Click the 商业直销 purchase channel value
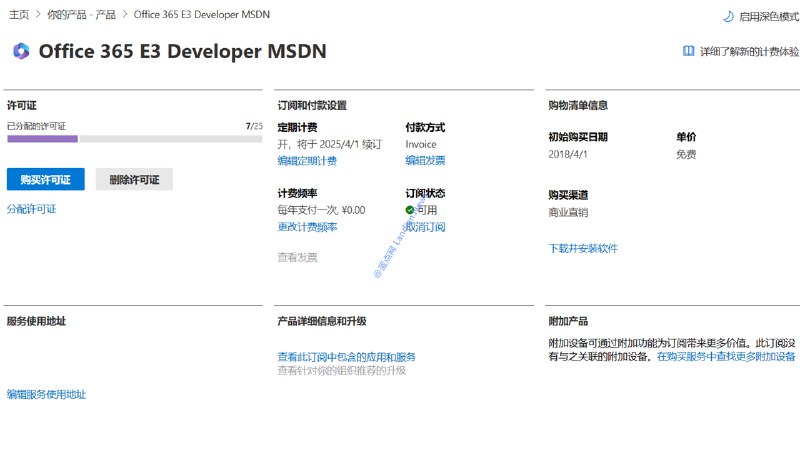The width and height of the screenshot is (800, 470). point(568,212)
